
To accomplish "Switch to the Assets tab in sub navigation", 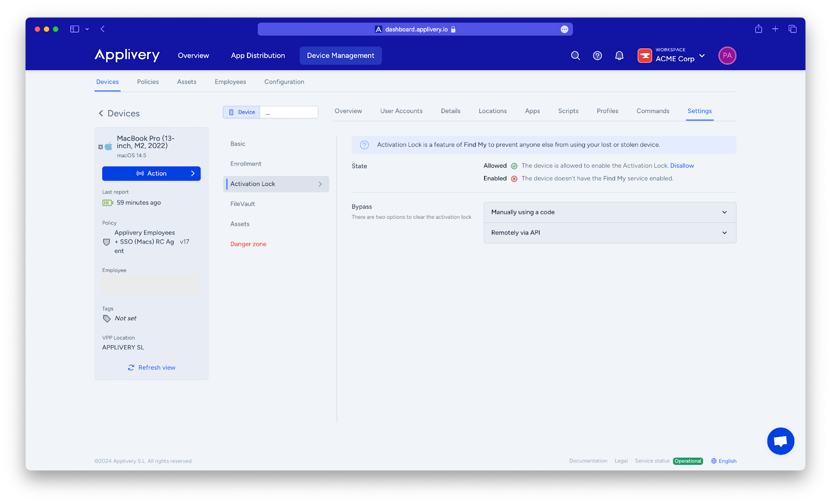I will click(186, 82).
